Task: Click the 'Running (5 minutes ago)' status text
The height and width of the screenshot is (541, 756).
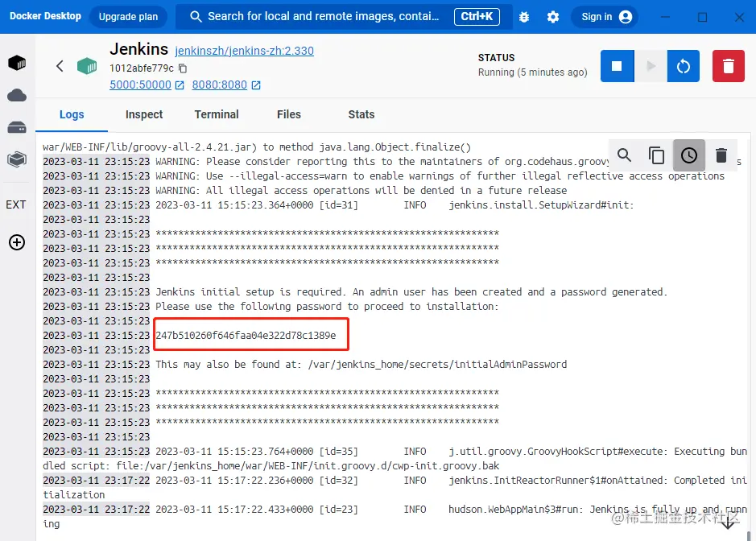Action: (x=532, y=72)
